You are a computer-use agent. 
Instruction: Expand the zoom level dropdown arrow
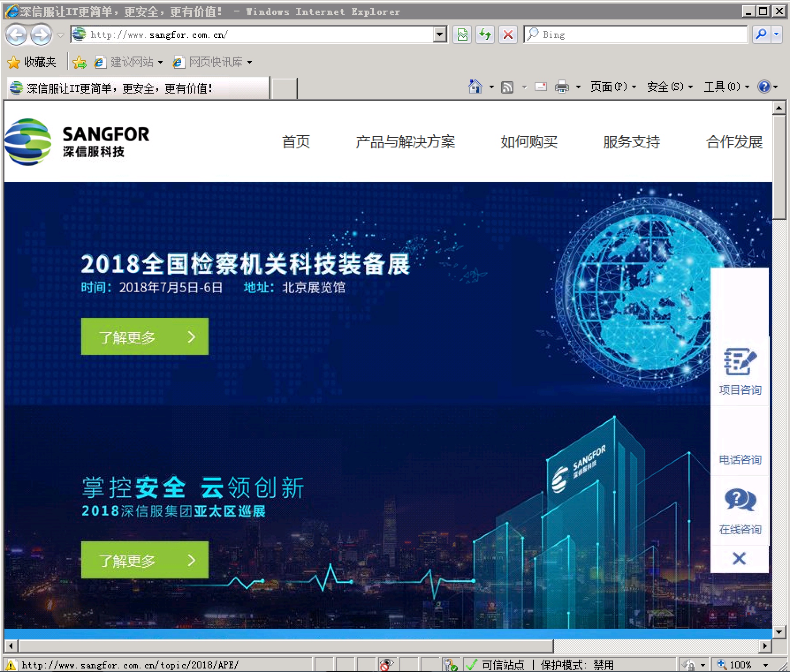click(x=766, y=665)
